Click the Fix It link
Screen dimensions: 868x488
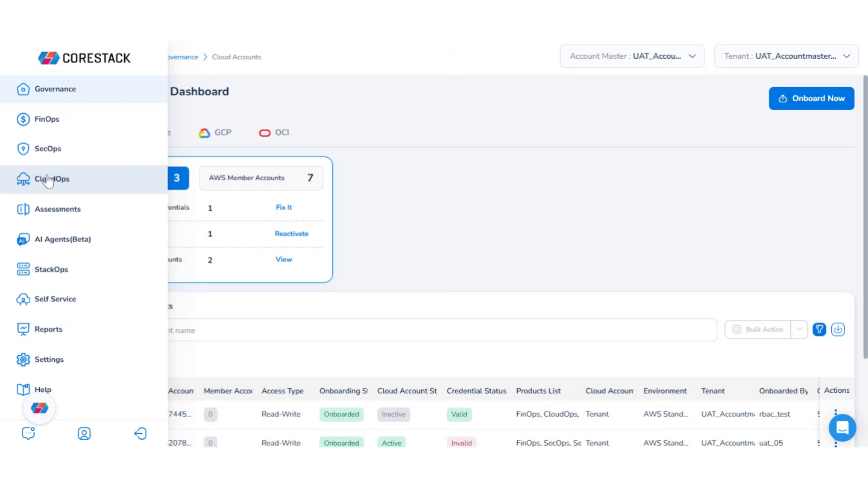[284, 207]
